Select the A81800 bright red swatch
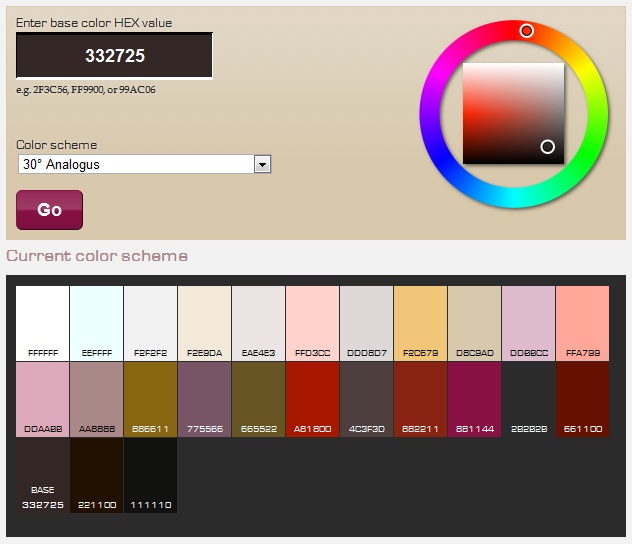The height and width of the screenshot is (544, 632). 313,399
